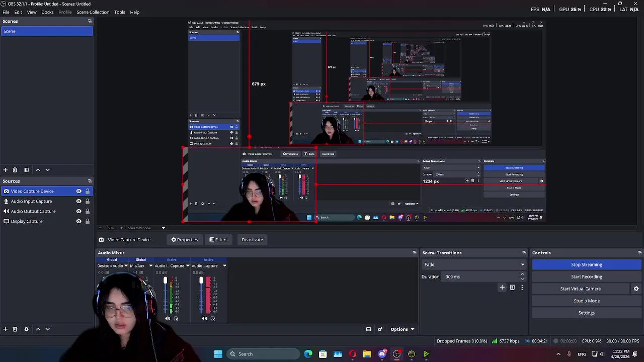Add a new source with plus icon

pos(5,329)
